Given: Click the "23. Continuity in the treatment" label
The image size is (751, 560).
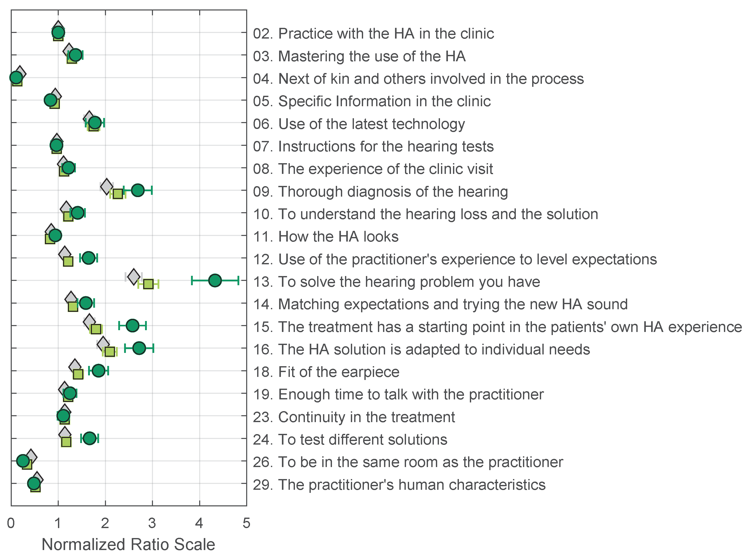Looking at the screenshot, I should pyautogui.click(x=354, y=417).
